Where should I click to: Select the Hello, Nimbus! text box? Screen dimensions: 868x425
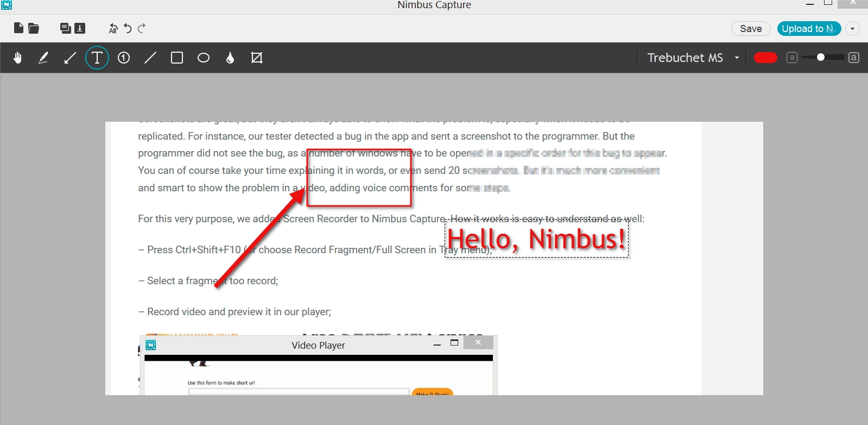tap(537, 239)
